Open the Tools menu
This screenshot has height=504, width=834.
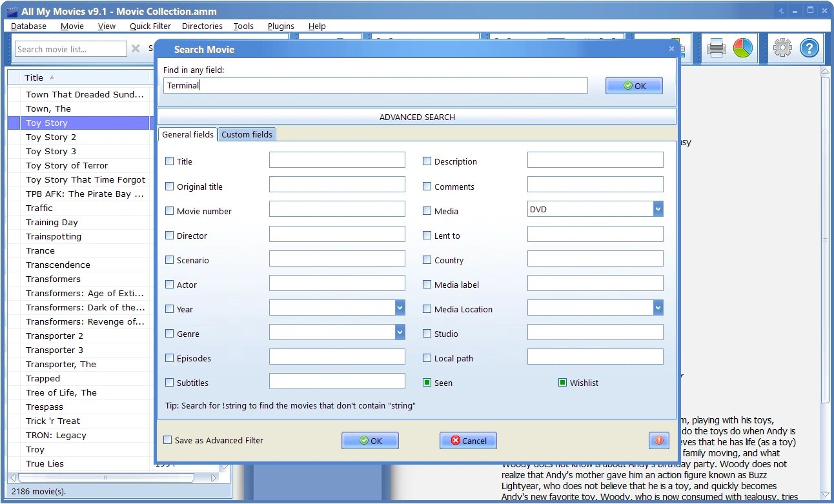pos(243,26)
